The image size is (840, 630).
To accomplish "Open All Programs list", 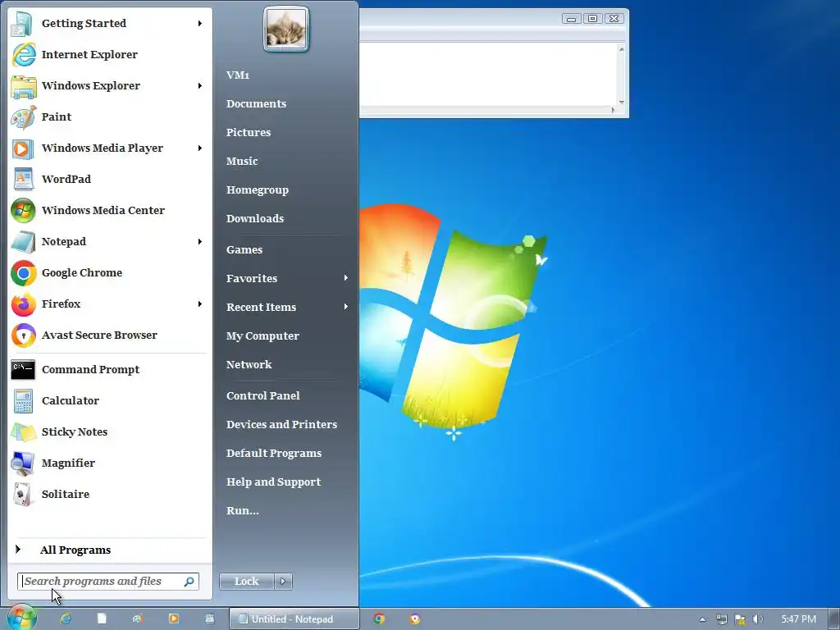I will (75, 550).
